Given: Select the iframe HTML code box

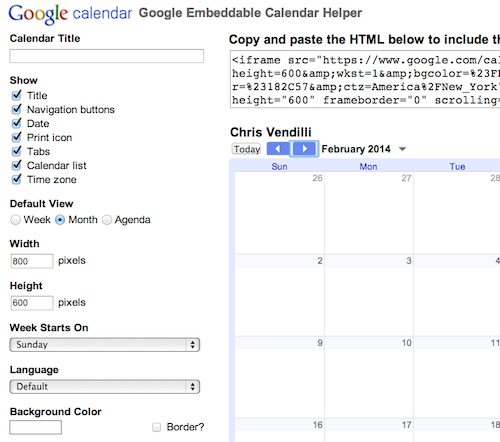Looking at the screenshot, I should click(365, 79).
